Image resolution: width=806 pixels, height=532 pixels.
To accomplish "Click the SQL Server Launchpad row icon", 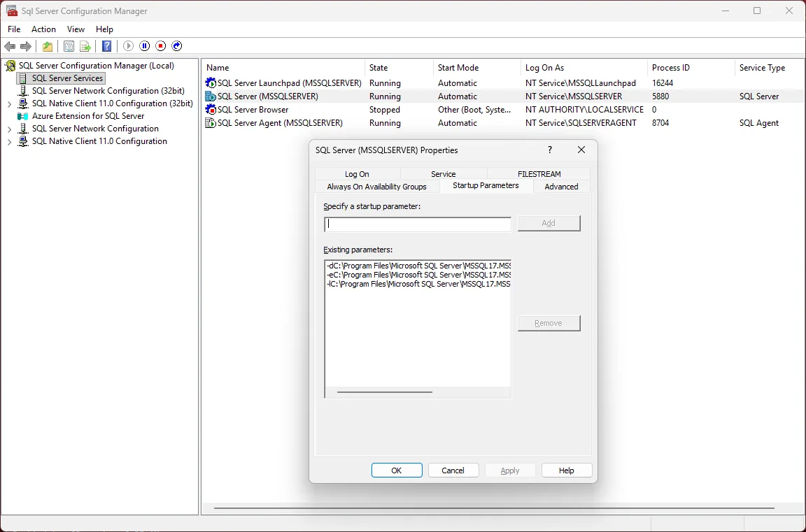I will (x=210, y=82).
